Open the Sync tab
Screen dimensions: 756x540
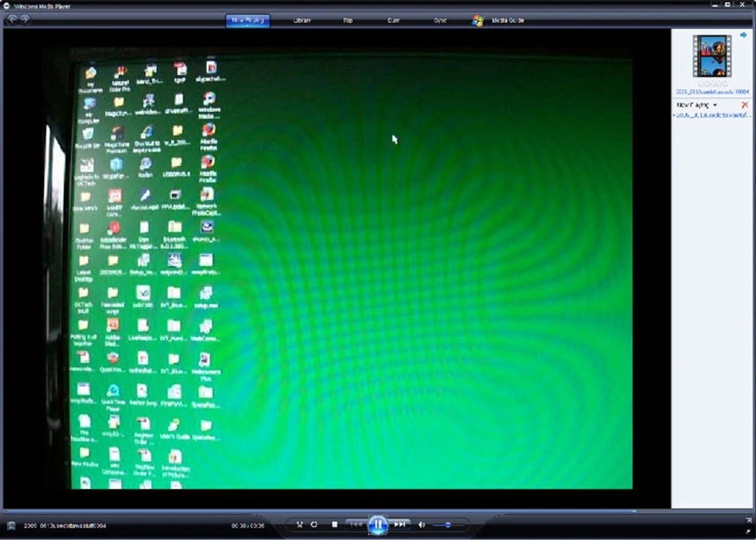tap(440, 20)
